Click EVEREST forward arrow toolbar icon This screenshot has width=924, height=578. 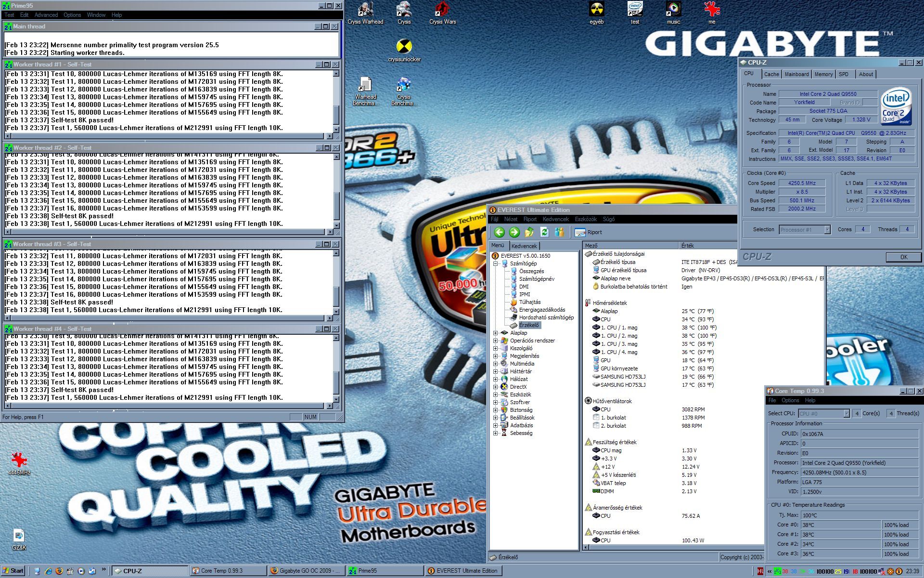pyautogui.click(x=514, y=232)
